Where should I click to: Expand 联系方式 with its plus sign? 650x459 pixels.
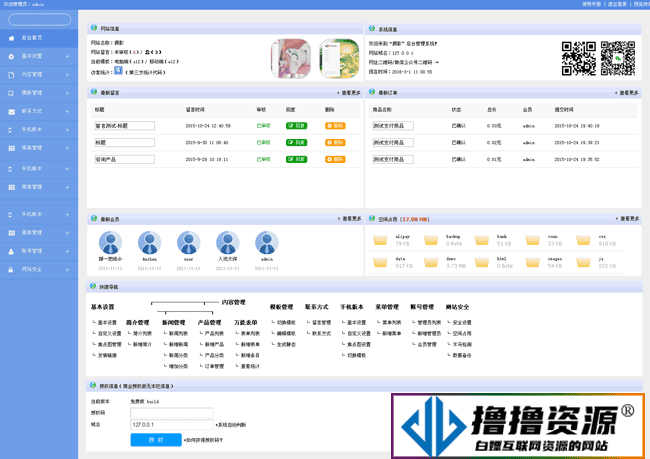pos(67,111)
